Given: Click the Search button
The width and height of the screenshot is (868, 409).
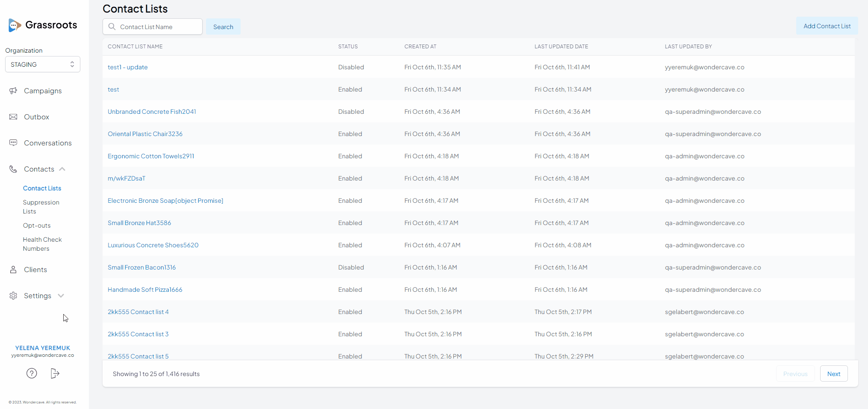Looking at the screenshot, I should [223, 27].
